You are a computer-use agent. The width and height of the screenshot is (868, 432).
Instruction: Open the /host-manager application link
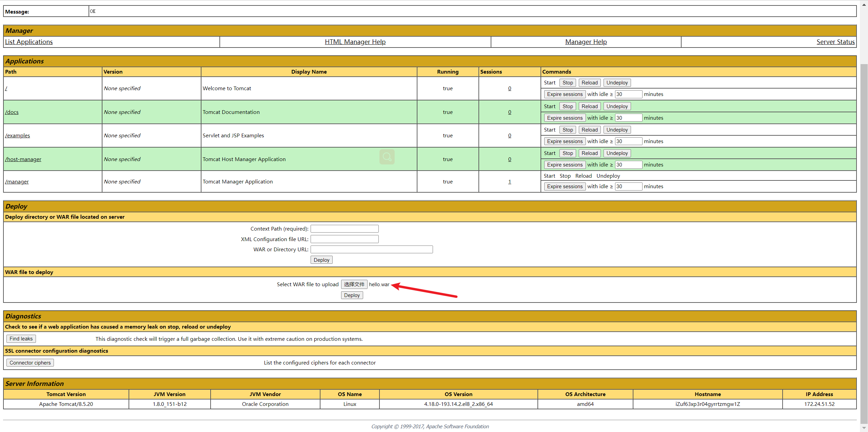(23, 159)
